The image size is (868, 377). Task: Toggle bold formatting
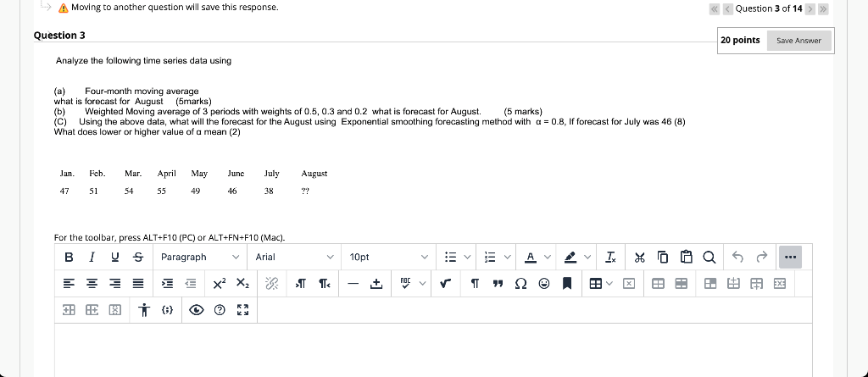click(69, 257)
